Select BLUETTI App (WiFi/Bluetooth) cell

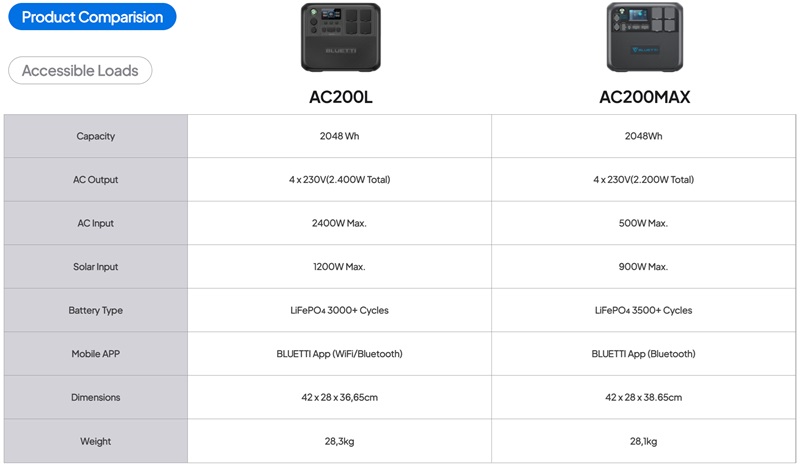(339, 354)
